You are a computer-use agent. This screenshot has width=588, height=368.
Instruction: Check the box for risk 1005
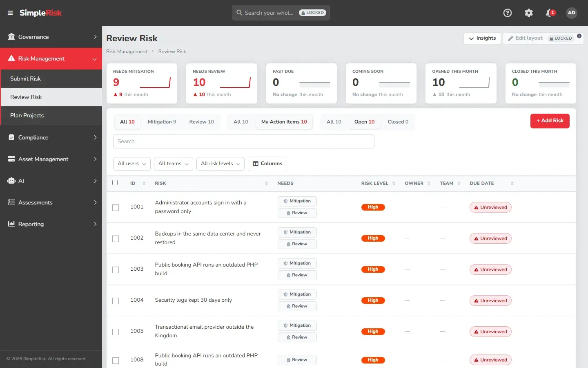coord(116,332)
